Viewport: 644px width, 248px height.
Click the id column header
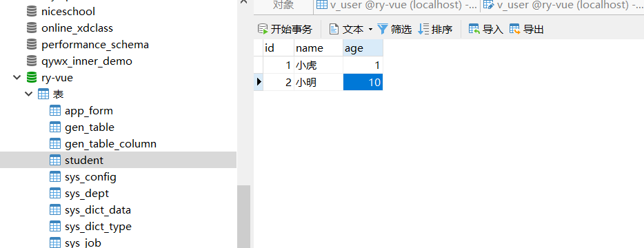[279, 48]
